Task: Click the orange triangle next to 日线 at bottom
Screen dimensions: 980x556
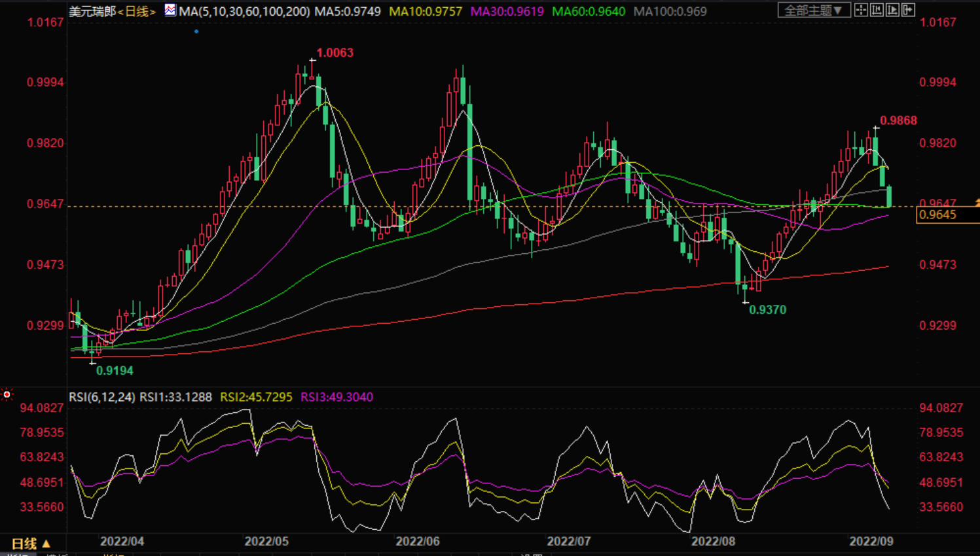Action: point(46,544)
